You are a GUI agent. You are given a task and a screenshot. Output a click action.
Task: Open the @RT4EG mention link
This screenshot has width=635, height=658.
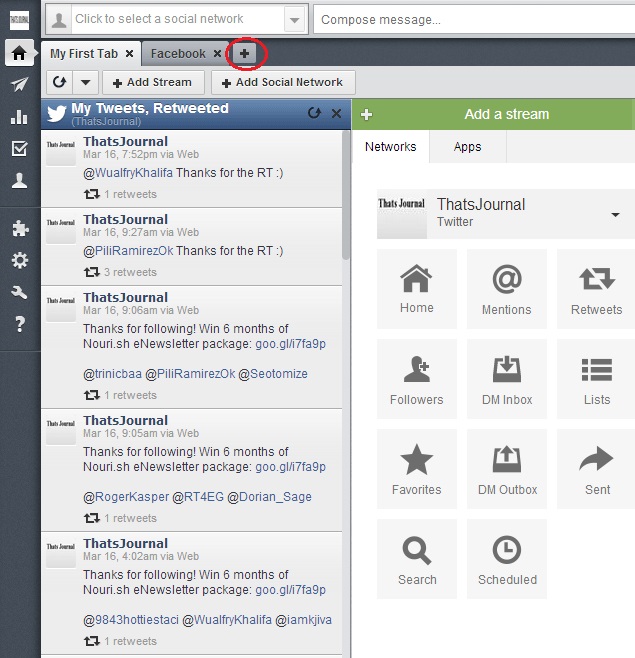point(198,497)
